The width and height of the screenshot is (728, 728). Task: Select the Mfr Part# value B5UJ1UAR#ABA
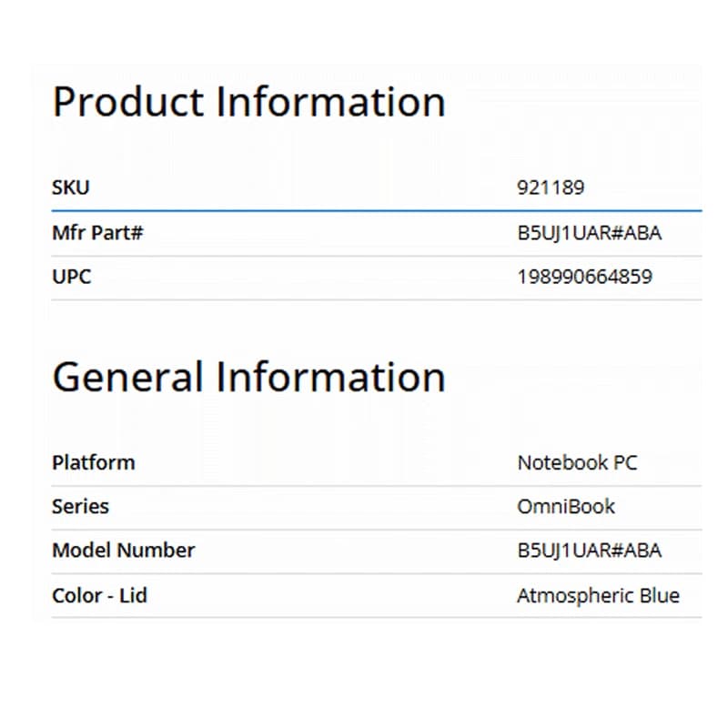click(x=589, y=233)
